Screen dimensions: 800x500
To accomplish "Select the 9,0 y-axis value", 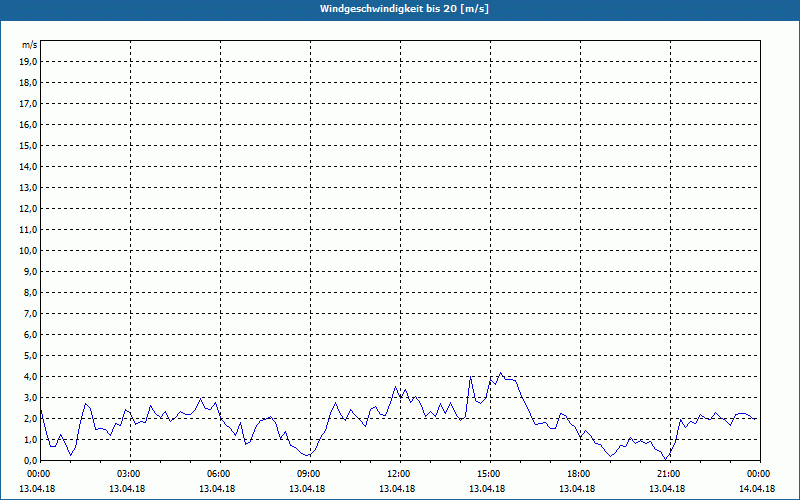I will coord(30,271).
